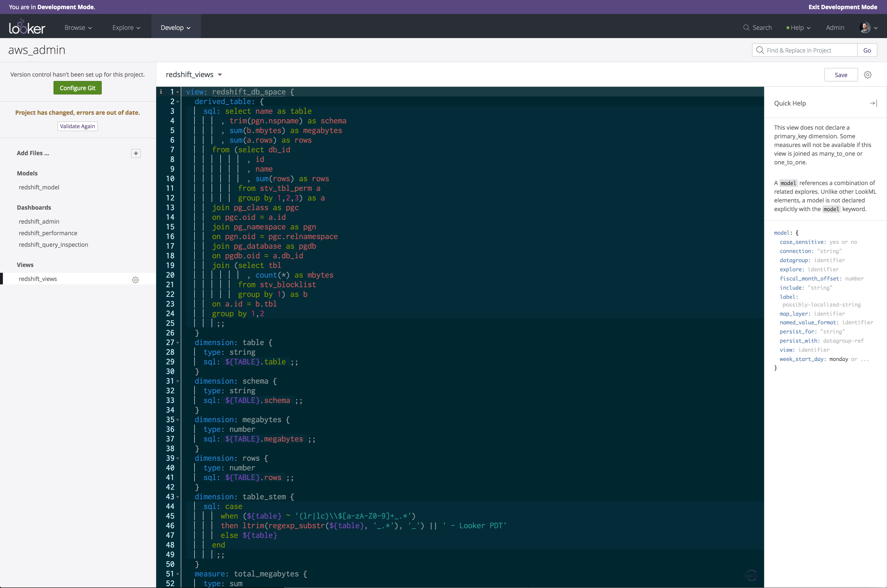Click the Quick Help heading
Screen dimensions: 887x588
tap(790, 103)
